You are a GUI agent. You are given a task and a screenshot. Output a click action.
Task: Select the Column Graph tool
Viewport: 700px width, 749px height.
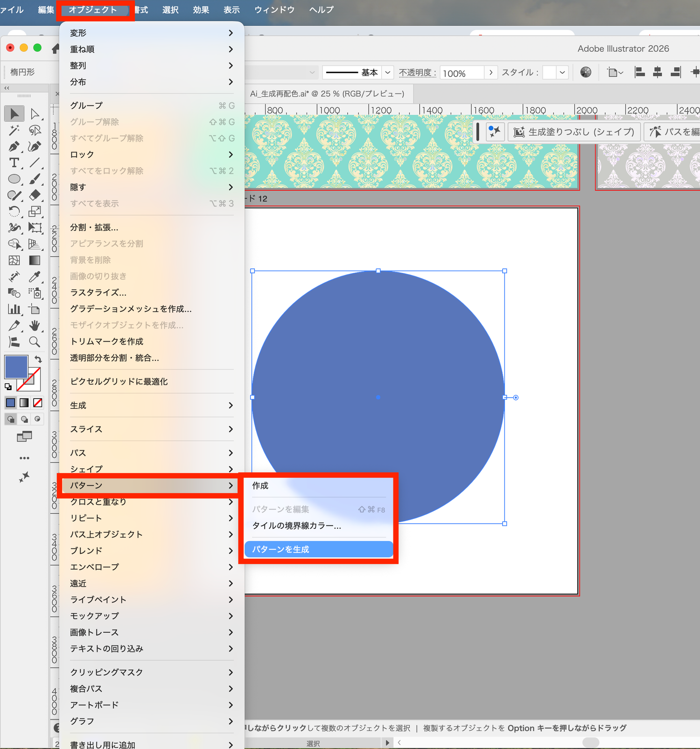click(14, 309)
